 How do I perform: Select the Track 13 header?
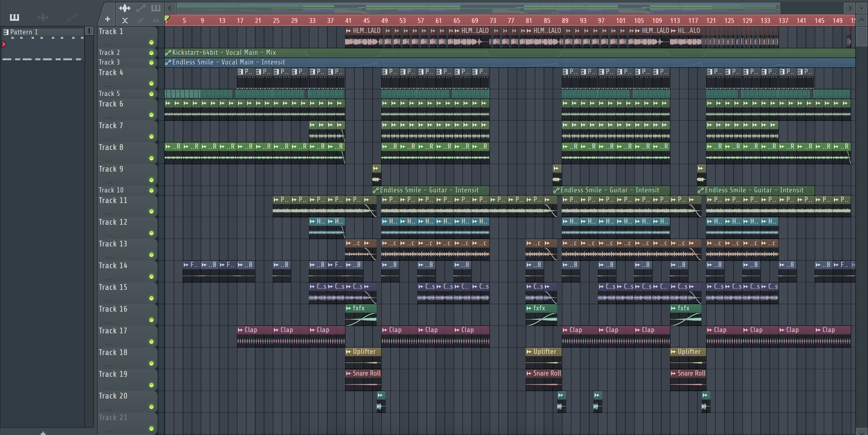point(127,249)
